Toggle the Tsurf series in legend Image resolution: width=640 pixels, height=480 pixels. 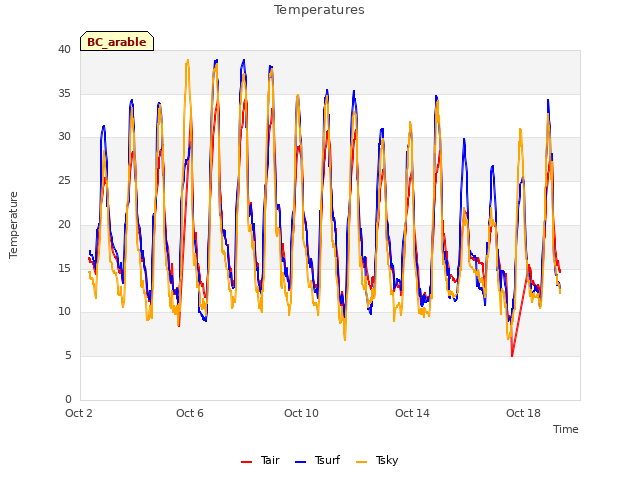pyautogui.click(x=317, y=460)
